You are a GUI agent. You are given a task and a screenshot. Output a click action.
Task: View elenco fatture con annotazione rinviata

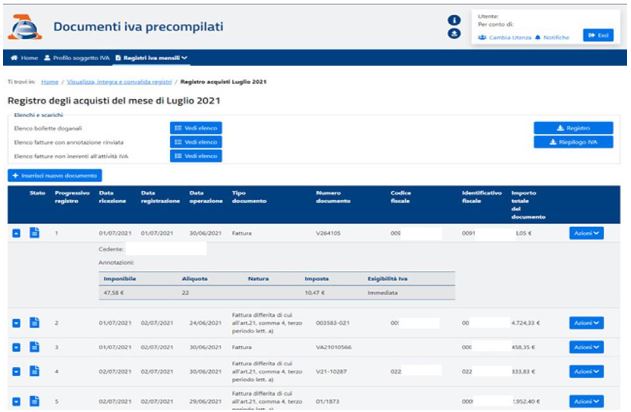click(x=196, y=142)
